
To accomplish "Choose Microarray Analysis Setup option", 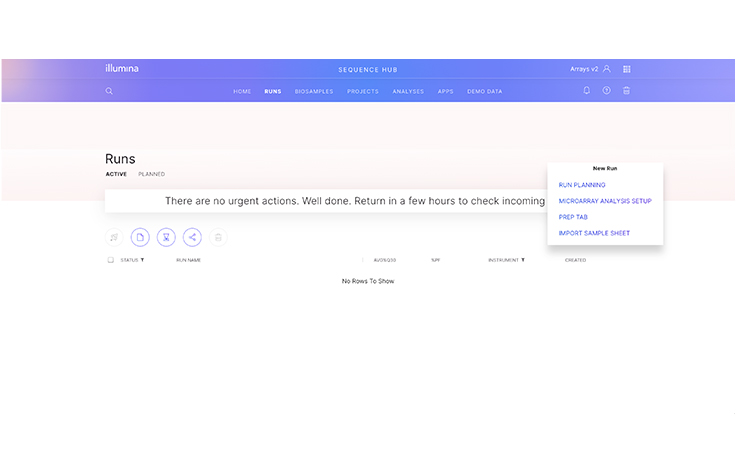I will click(x=605, y=201).
